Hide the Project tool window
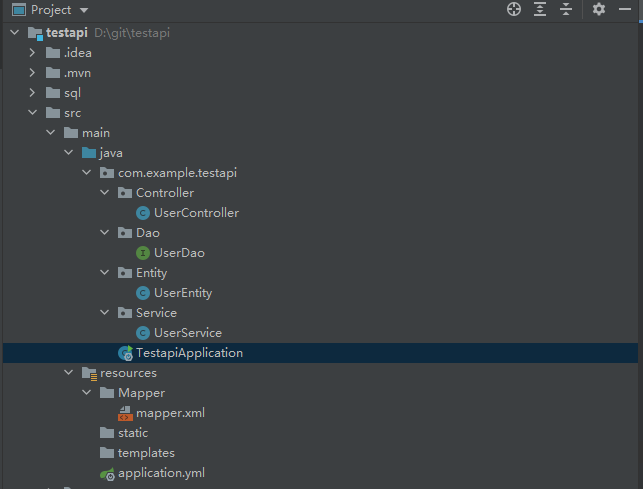 (626, 10)
